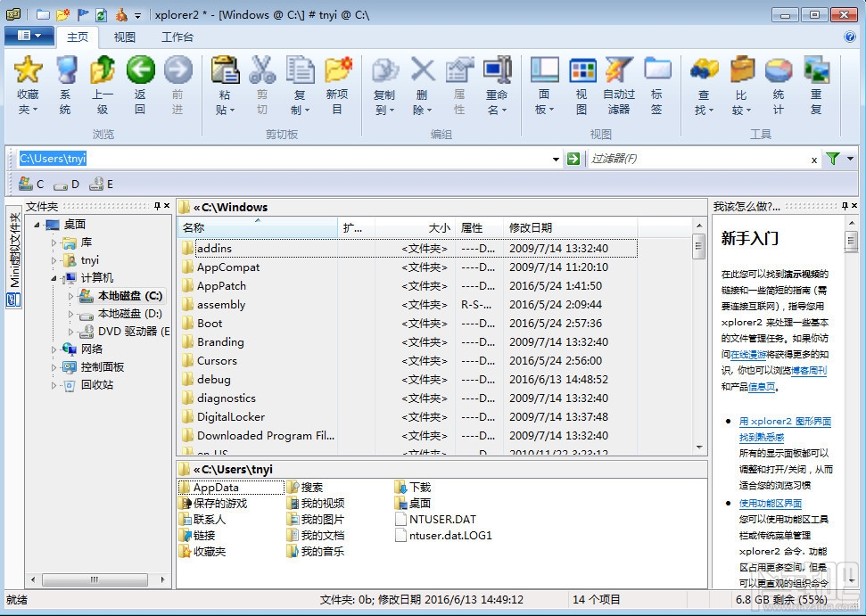The width and height of the screenshot is (866, 616).
Task: Select the assembly folder row
Action: pyautogui.click(x=408, y=305)
